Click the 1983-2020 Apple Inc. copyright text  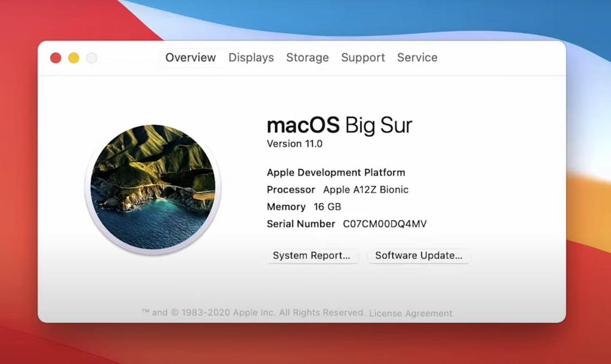click(x=253, y=313)
